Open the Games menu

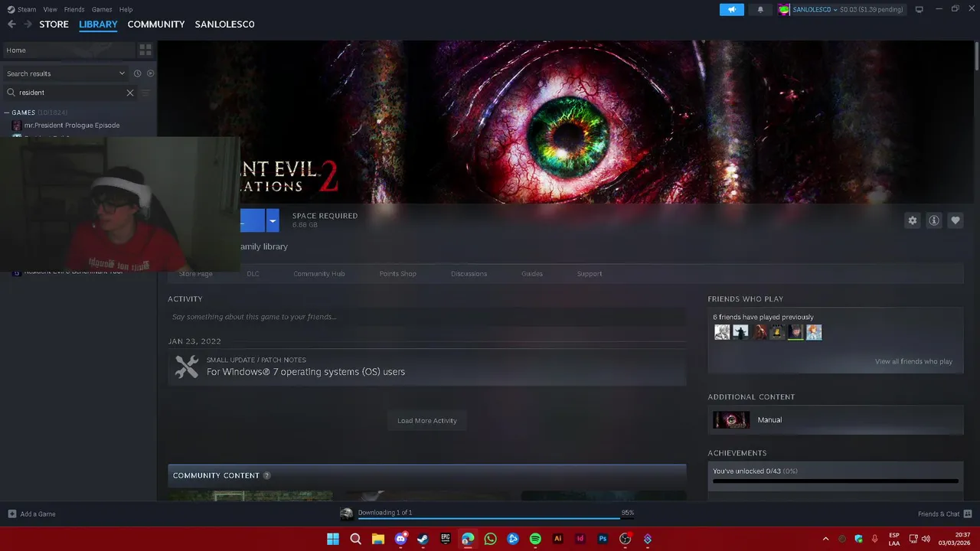[102, 9]
